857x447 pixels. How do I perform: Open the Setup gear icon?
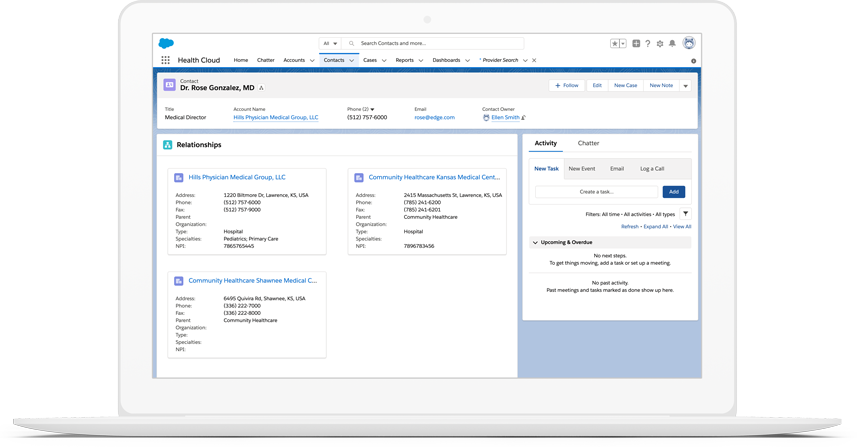(x=660, y=43)
